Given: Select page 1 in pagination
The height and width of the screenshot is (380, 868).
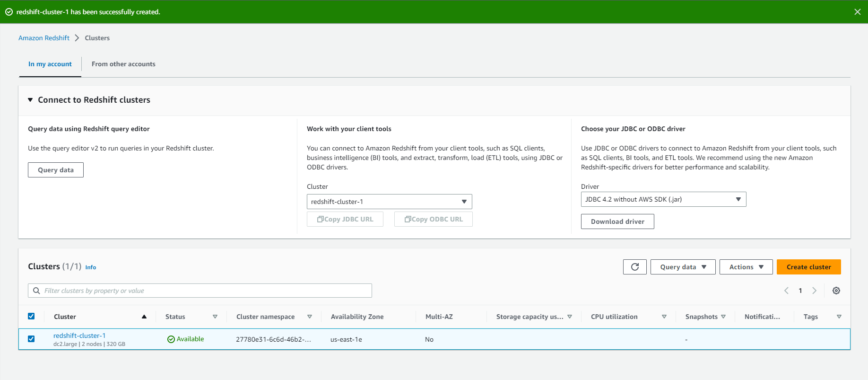Looking at the screenshot, I should click(800, 291).
